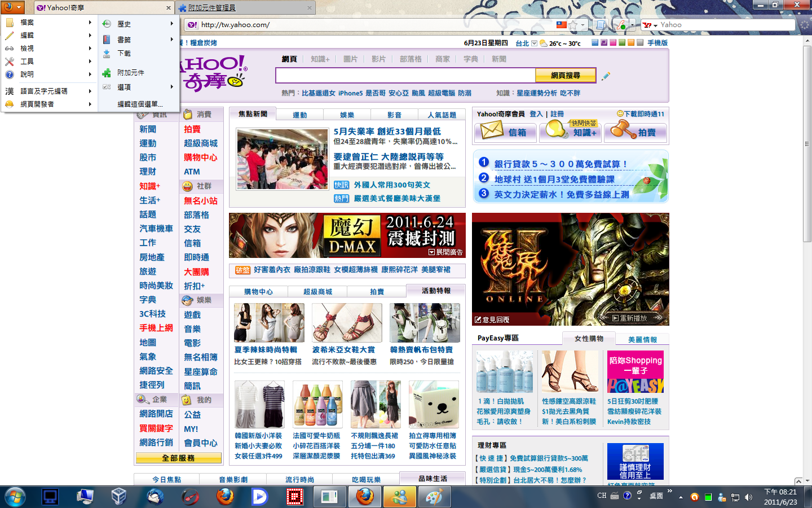Click the 網頁開發者 hard hat icon
This screenshot has height=508, width=812.
pos(10,104)
